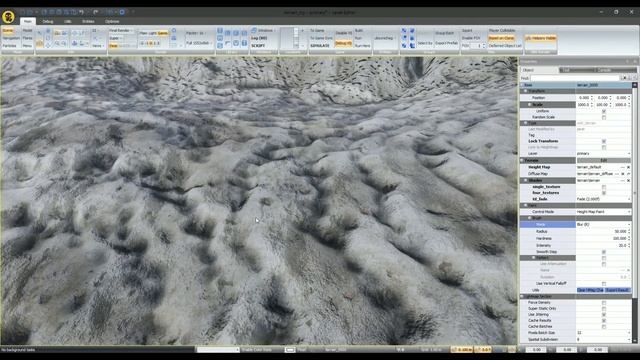Screen dimensions: 640x360
Task: Open the Full 1002x848 resolution dropdown
Action: point(199,43)
